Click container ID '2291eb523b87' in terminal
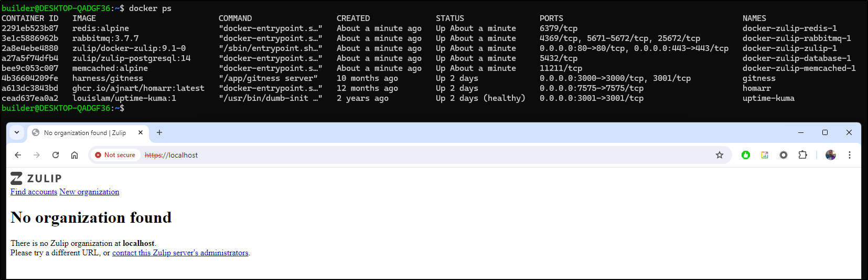Screen dimensions: 868x280 click(30, 28)
